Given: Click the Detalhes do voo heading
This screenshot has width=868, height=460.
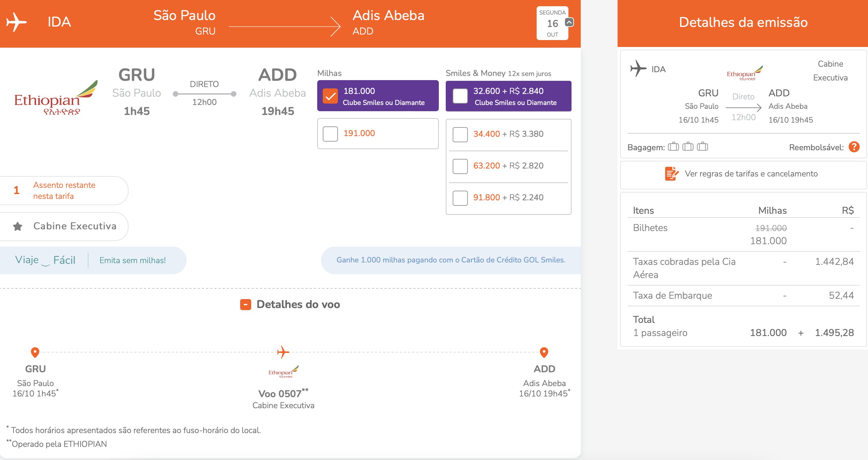Looking at the screenshot, I should [x=298, y=304].
